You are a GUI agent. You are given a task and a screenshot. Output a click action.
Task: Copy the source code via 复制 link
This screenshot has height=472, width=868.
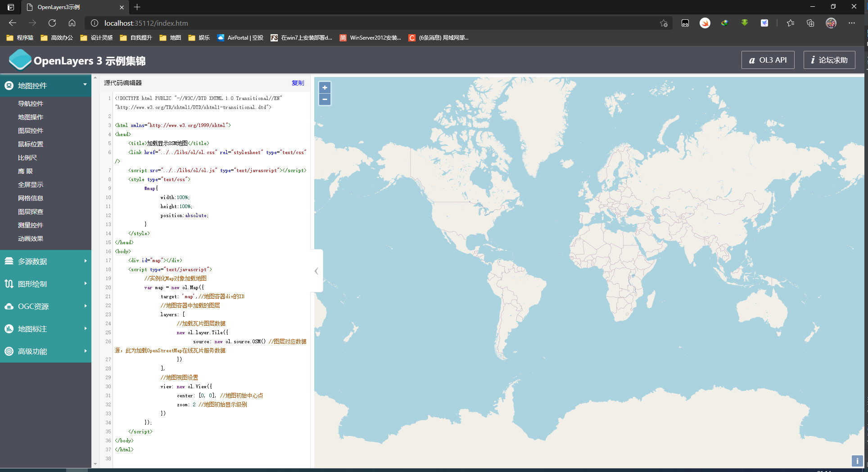(298, 83)
